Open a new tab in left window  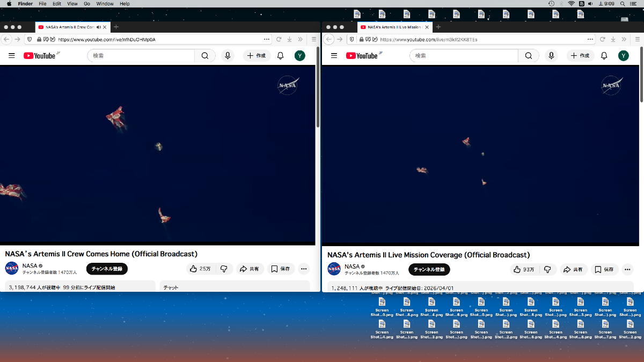point(116,27)
